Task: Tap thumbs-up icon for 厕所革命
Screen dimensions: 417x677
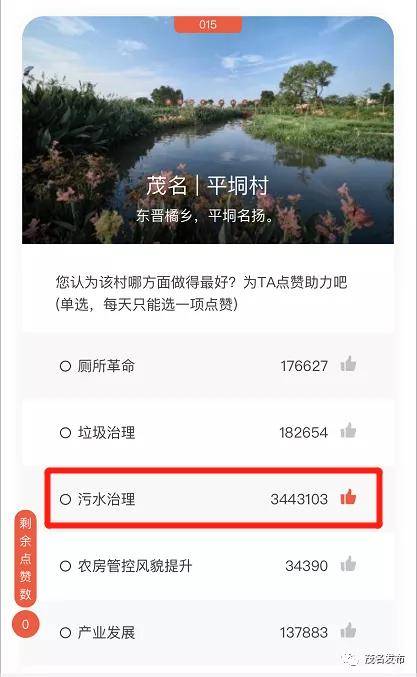Action: coord(348,364)
